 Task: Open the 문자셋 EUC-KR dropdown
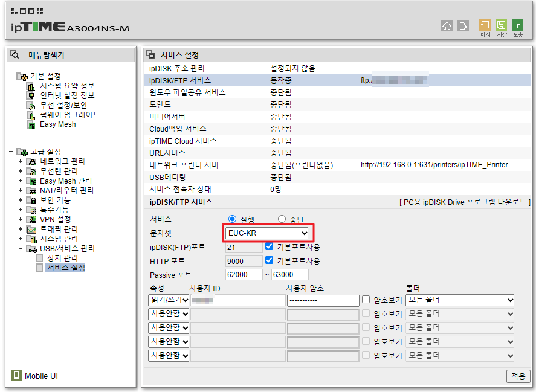(x=267, y=233)
